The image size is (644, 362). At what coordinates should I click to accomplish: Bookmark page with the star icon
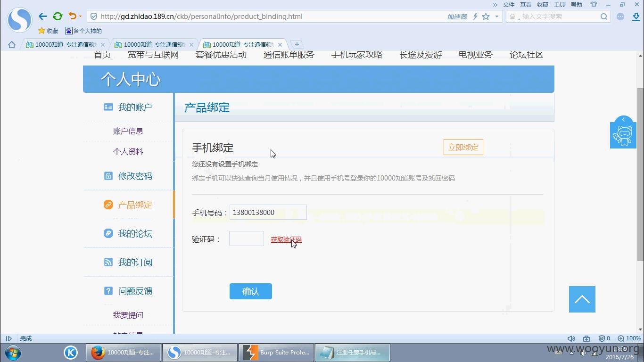click(486, 16)
